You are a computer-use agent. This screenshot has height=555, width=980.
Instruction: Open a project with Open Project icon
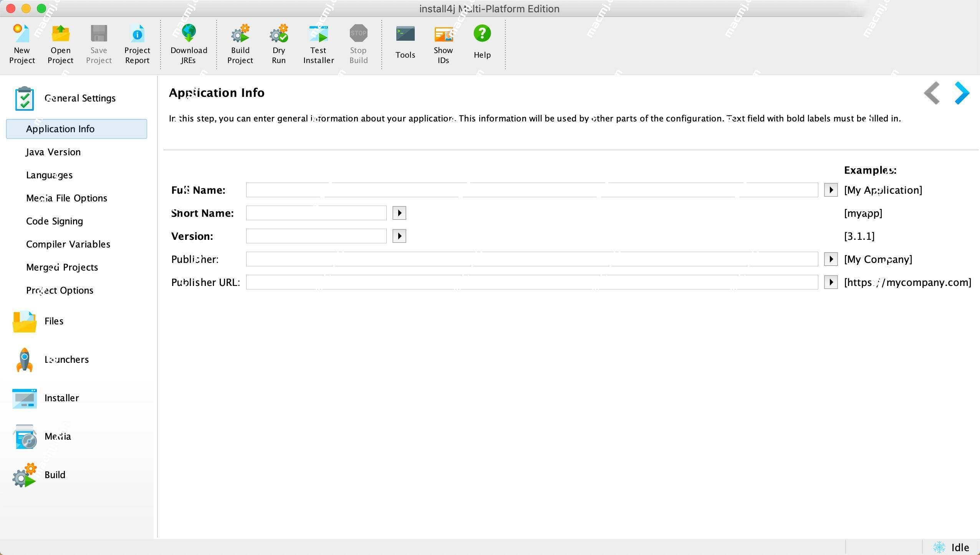point(60,33)
